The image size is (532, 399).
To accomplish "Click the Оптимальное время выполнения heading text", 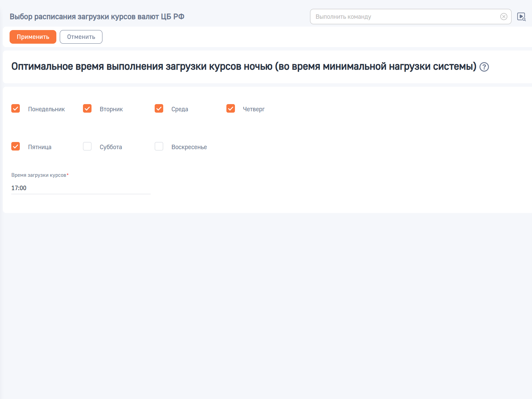I will pyautogui.click(x=244, y=67).
